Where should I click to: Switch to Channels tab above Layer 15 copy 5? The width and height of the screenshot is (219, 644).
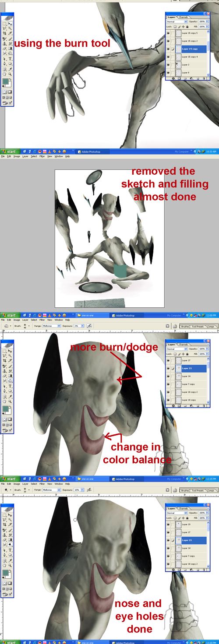pyautogui.click(x=183, y=17)
